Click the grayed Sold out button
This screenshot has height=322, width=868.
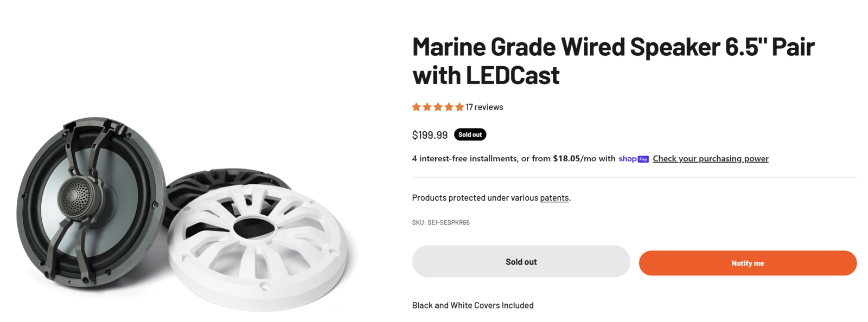click(520, 261)
